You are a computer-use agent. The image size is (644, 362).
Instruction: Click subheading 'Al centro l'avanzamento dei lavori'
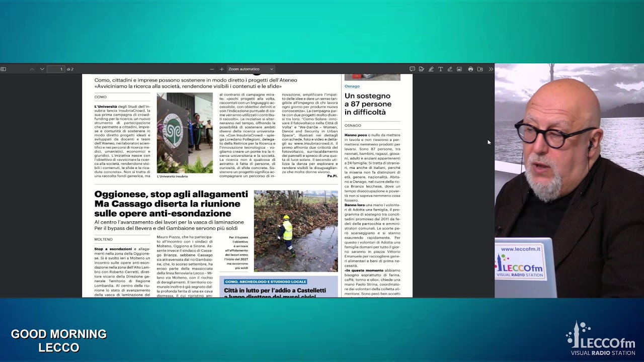pyautogui.click(x=169, y=222)
